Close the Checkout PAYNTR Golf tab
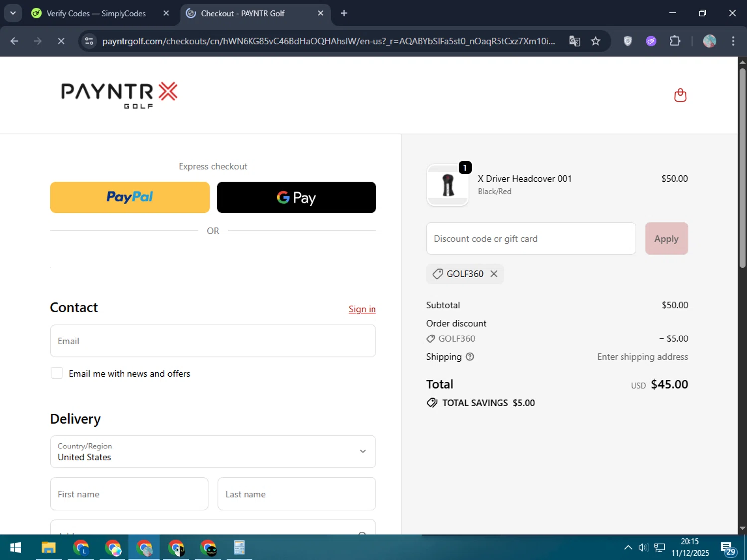The height and width of the screenshot is (560, 747). point(321,13)
